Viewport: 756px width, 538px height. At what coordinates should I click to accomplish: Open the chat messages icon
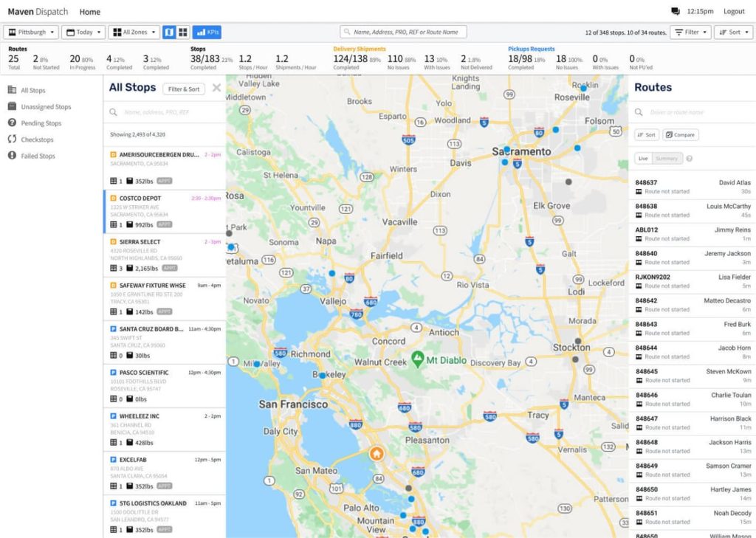click(x=675, y=12)
